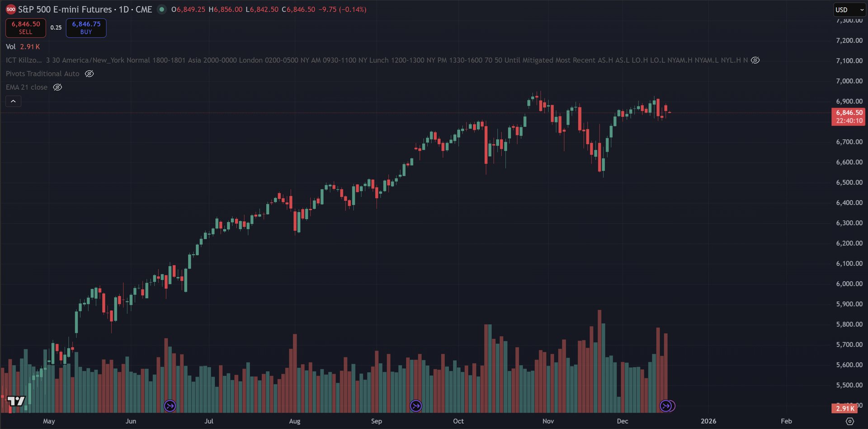This screenshot has height=429, width=868.
Task: Select the ICT Killzo... indicator name
Action: (x=24, y=60)
